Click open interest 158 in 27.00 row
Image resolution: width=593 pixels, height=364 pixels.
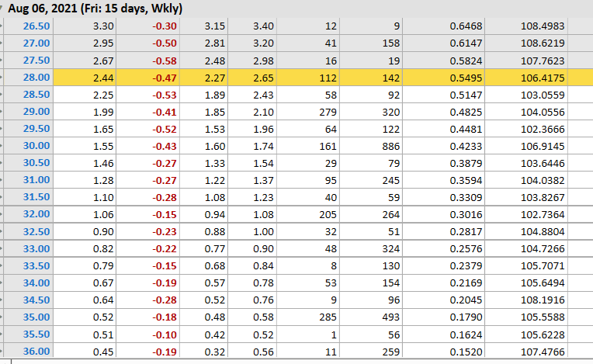point(391,43)
